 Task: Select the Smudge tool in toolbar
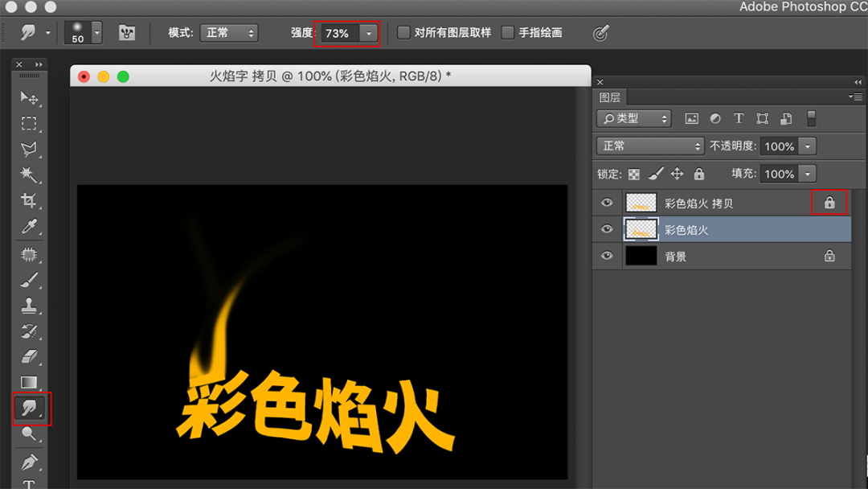tap(29, 408)
